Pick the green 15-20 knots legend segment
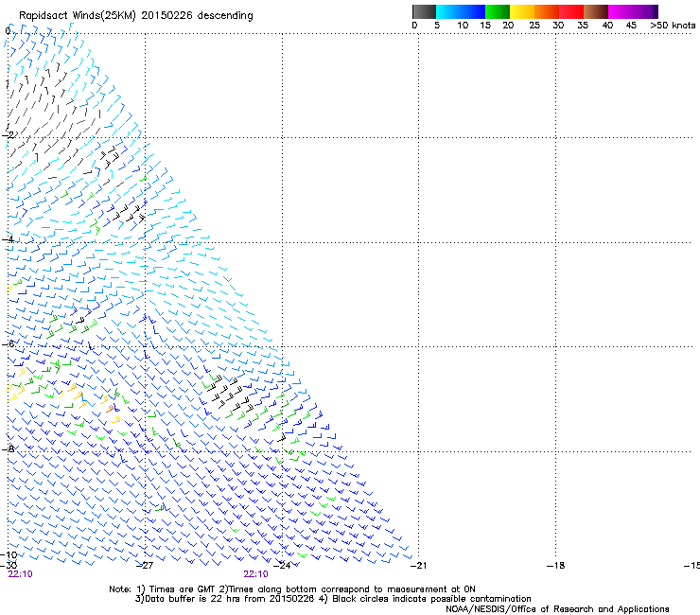Viewport: 700px width, 615px height. 498,11
